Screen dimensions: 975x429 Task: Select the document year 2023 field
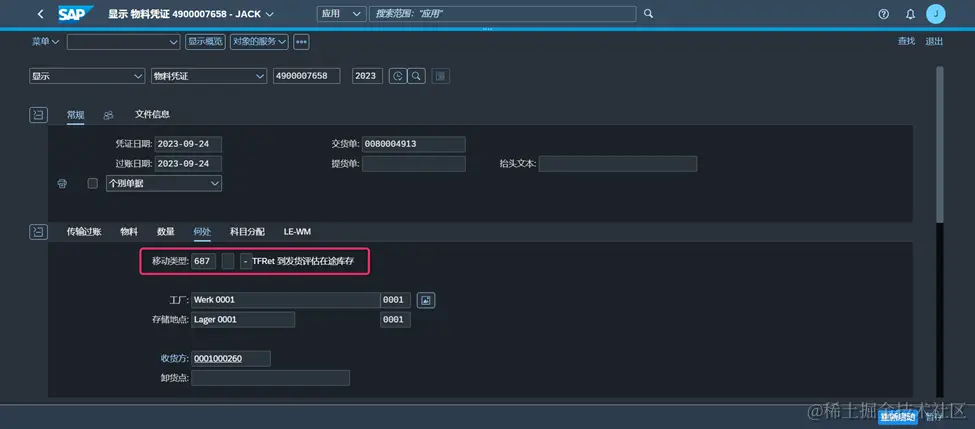tap(367, 76)
